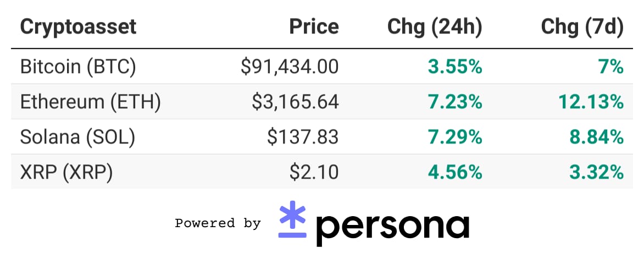Sort by the Price column header
This screenshot has width=644, height=253.
tap(314, 27)
